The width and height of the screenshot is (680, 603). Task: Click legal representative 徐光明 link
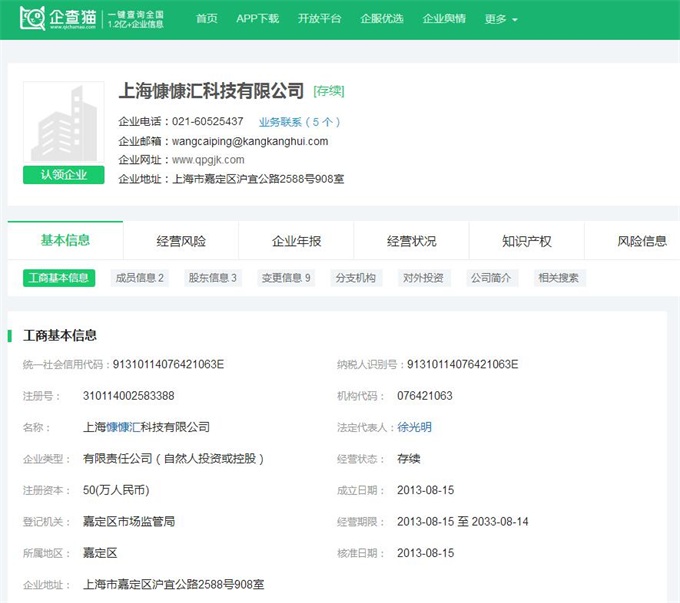coord(414,427)
